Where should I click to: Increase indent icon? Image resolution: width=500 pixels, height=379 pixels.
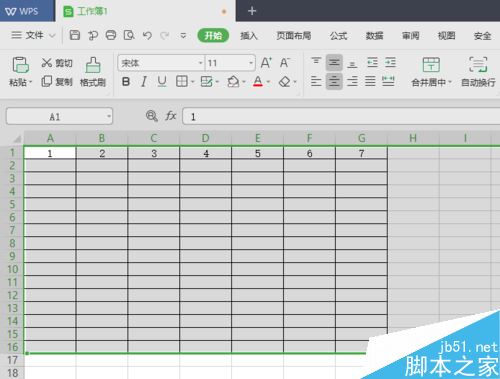point(390,62)
